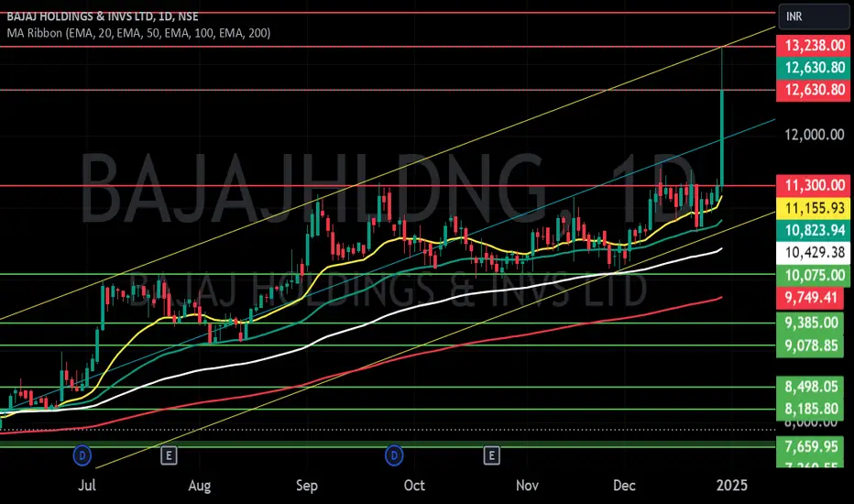Click the BAJAJ HOLDINGS & INVS LTD title
The width and height of the screenshot is (854, 504).
[x=103, y=16]
